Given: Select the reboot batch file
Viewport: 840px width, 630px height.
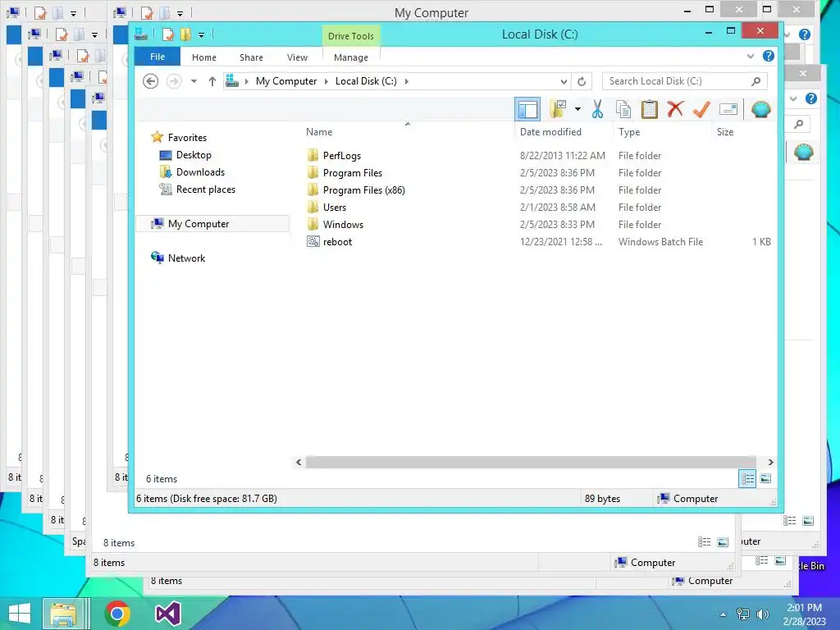Looking at the screenshot, I should pos(337,242).
